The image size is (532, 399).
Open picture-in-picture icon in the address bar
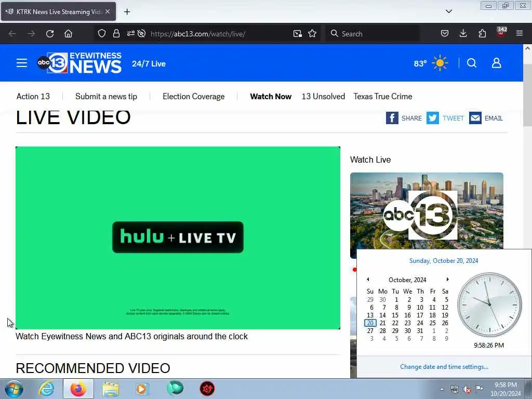tap(298, 33)
